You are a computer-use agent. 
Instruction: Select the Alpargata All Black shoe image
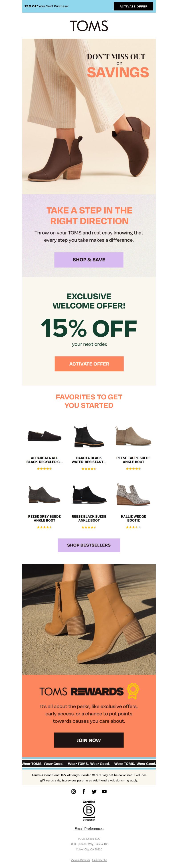44,436
